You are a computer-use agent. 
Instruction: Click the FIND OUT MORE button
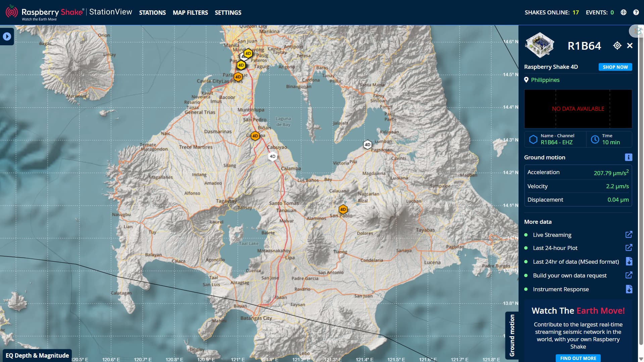[578, 358]
